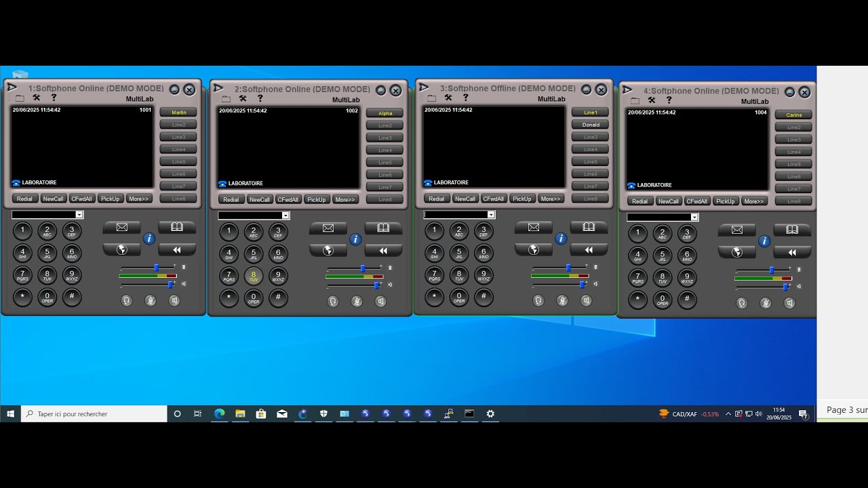Viewport: 868px width, 488px height.
Task: Dial the highlighted 8 key in Softphone 2
Action: [x=254, y=276]
